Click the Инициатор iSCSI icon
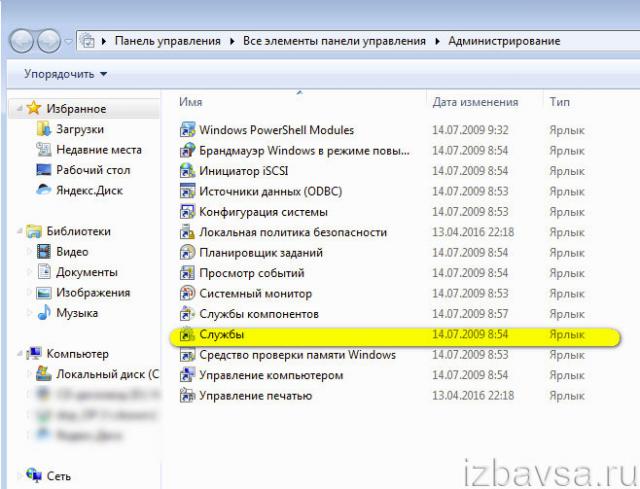Image resolution: width=640 pixels, height=489 pixels. point(187,171)
